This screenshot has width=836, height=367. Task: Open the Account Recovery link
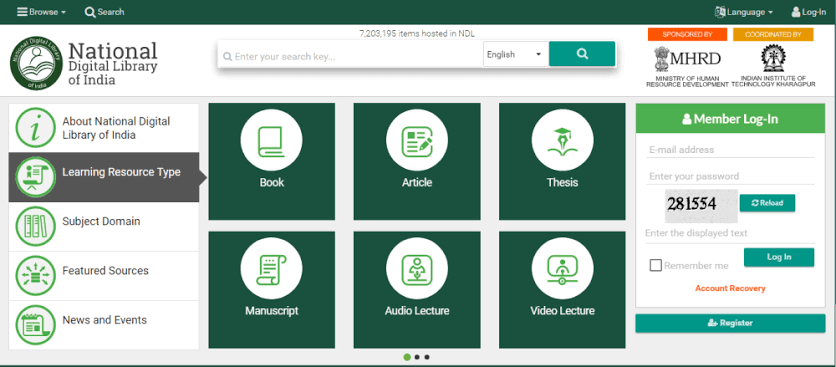730,288
